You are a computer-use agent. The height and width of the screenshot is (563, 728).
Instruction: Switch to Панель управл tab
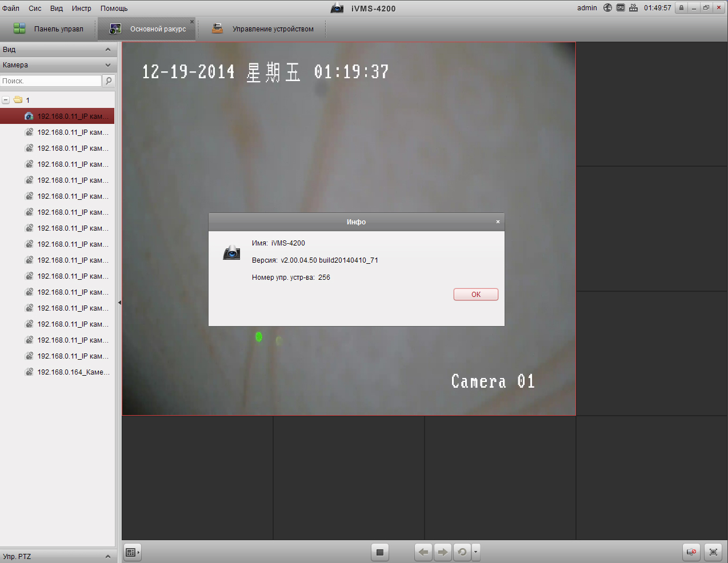point(49,29)
